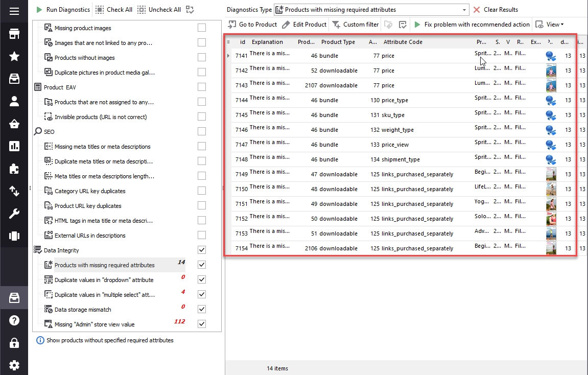Select the Data Integrity tree group
Viewport: 588px width, 375px height.
(x=61, y=250)
